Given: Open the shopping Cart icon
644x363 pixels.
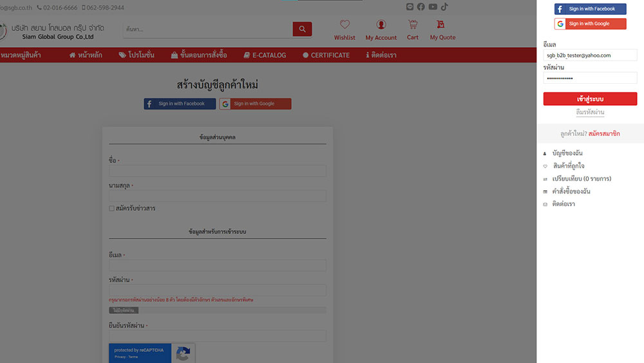Looking at the screenshot, I should 413,25.
